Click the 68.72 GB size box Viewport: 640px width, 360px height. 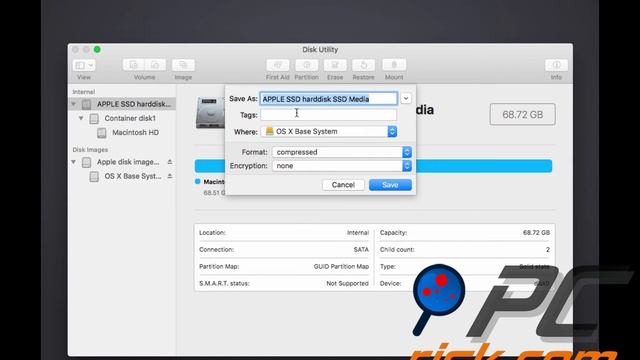click(x=522, y=114)
